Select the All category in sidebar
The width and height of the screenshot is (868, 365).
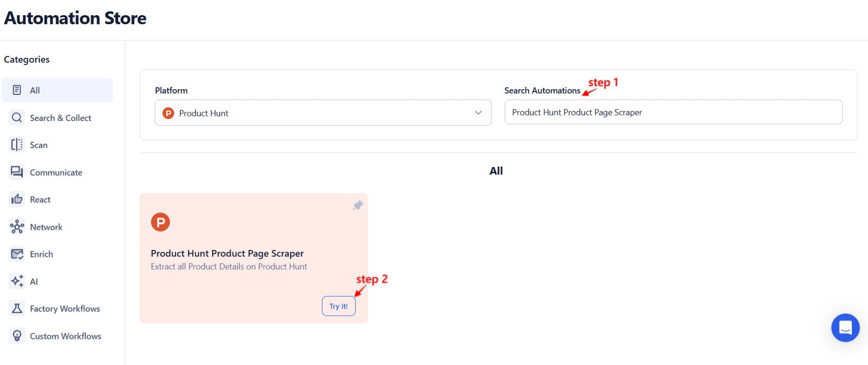pos(34,90)
